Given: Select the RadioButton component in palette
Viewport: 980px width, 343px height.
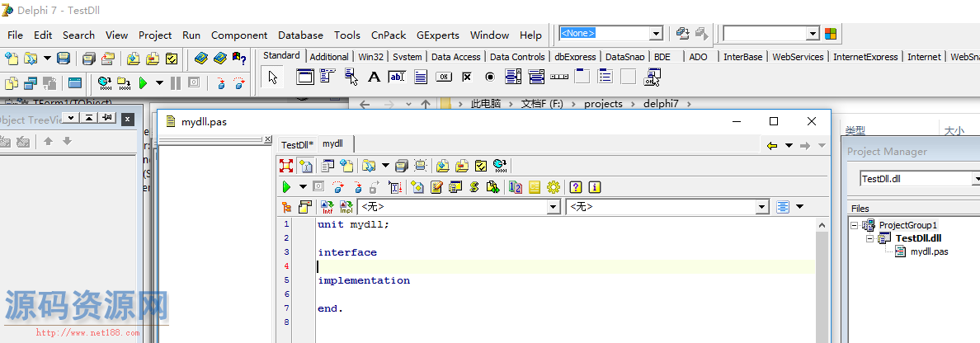Looking at the screenshot, I should click(490, 77).
